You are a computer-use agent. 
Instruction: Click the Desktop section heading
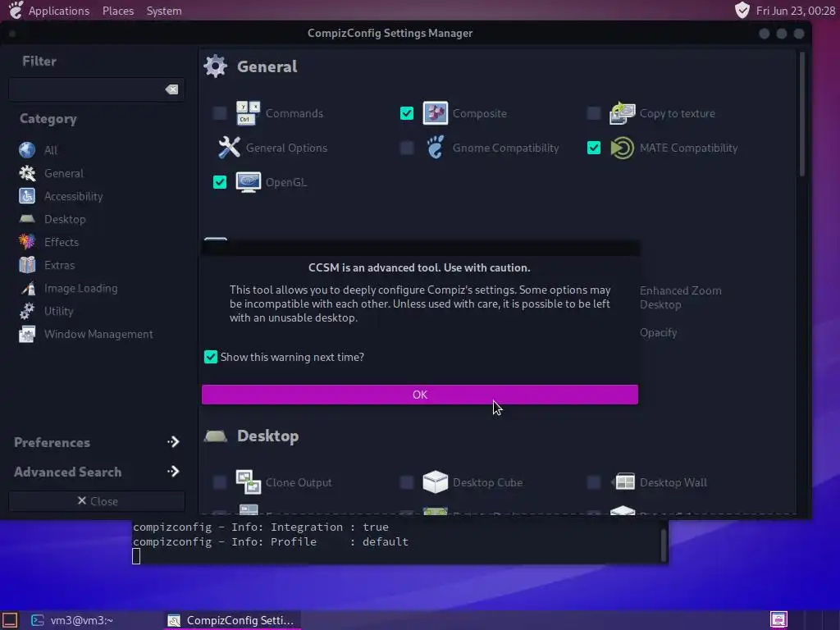pyautogui.click(x=268, y=436)
